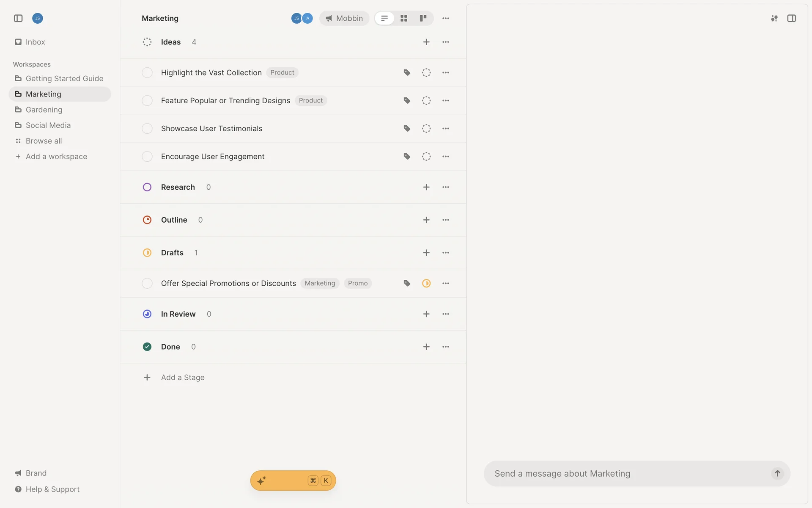Switch to the grid view icon
This screenshot has height=508, width=812.
pos(404,18)
